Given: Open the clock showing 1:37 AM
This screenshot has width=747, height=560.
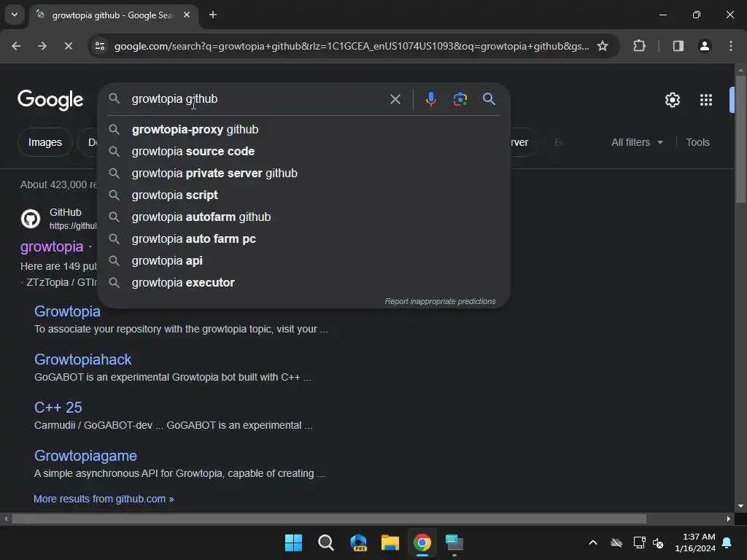Looking at the screenshot, I should pyautogui.click(x=695, y=542).
